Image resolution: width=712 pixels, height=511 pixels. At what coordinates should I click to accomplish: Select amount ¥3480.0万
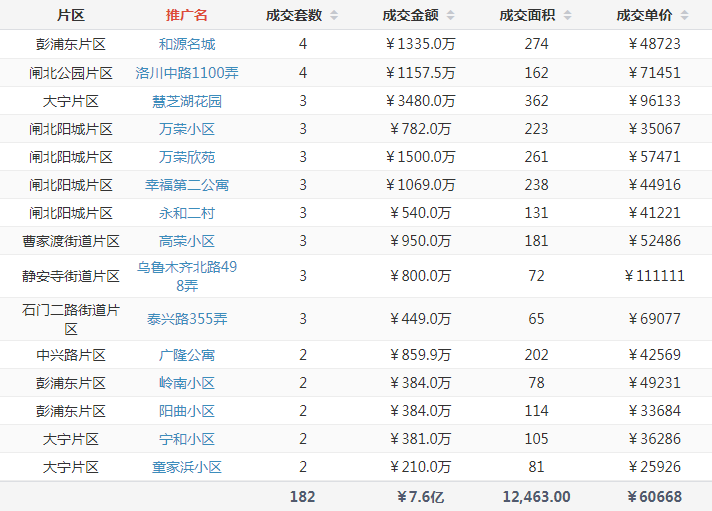click(x=420, y=101)
